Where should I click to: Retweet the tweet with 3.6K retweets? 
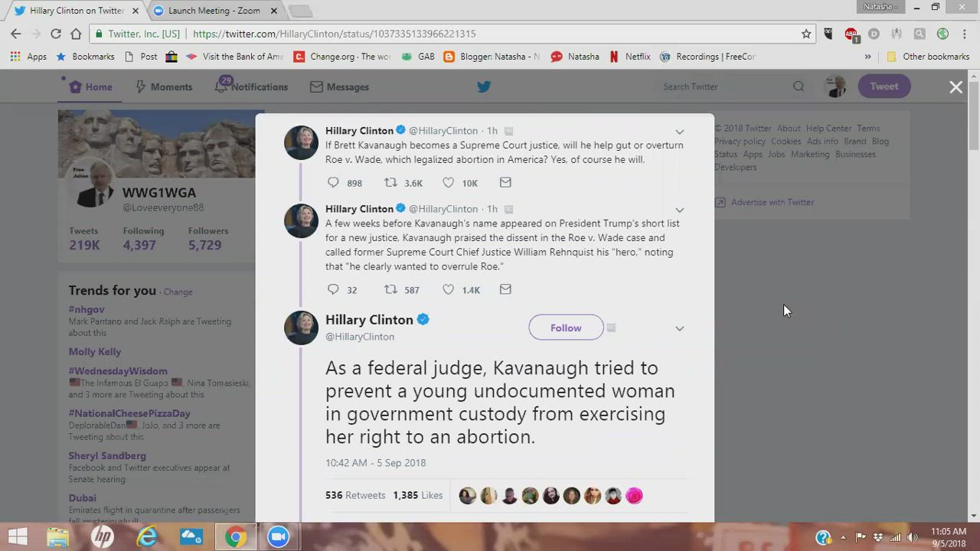tap(390, 183)
